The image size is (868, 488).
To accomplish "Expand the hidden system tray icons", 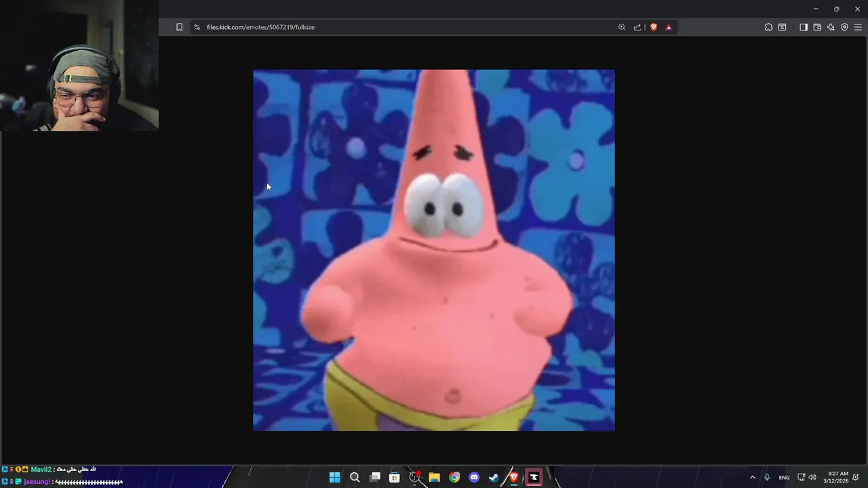I will (x=752, y=477).
